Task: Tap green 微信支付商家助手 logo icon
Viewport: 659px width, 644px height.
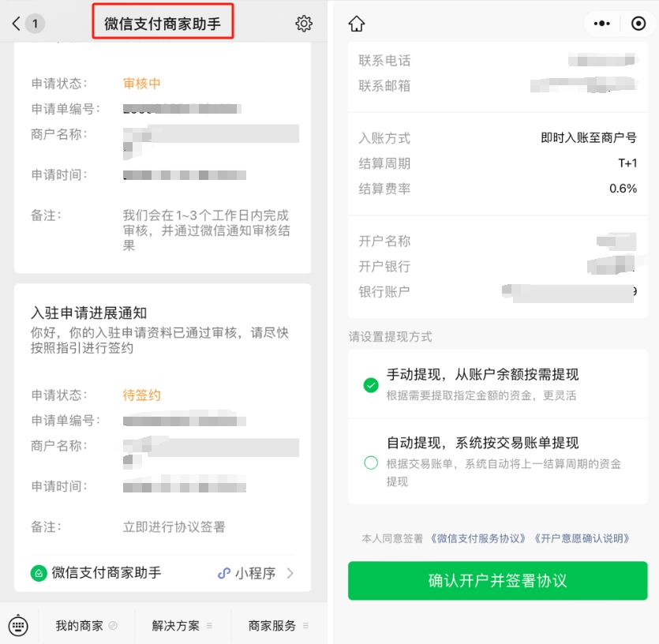Action: click(x=39, y=573)
